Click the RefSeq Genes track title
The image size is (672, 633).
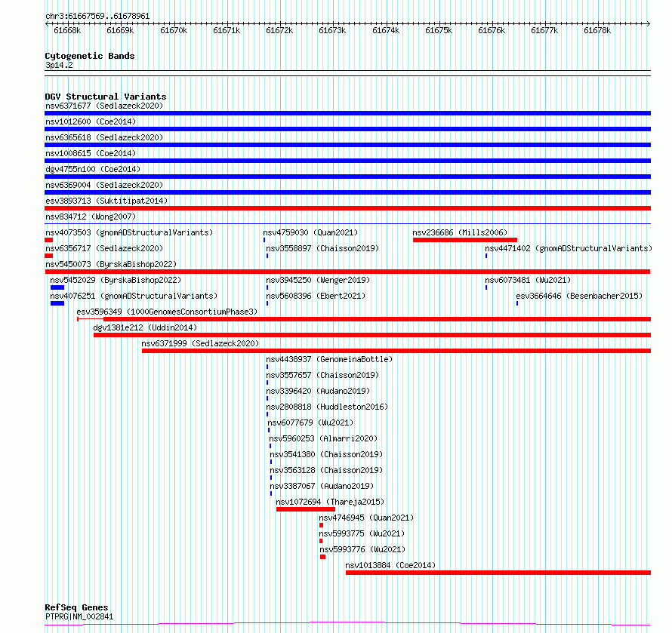click(77, 607)
